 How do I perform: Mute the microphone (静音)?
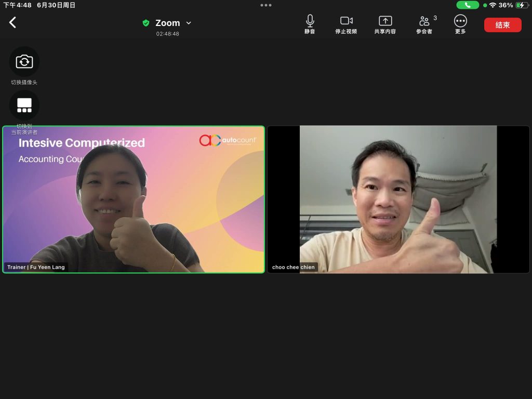(310, 24)
